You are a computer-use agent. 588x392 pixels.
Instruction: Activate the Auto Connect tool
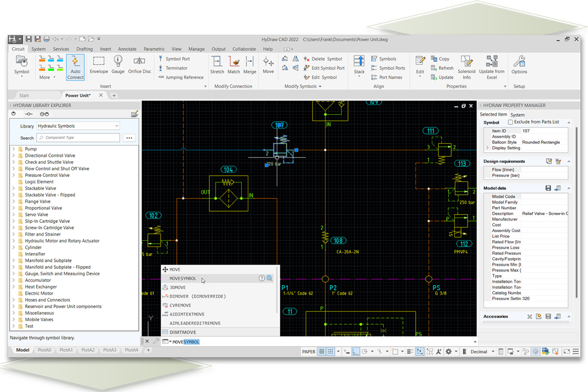click(x=75, y=67)
